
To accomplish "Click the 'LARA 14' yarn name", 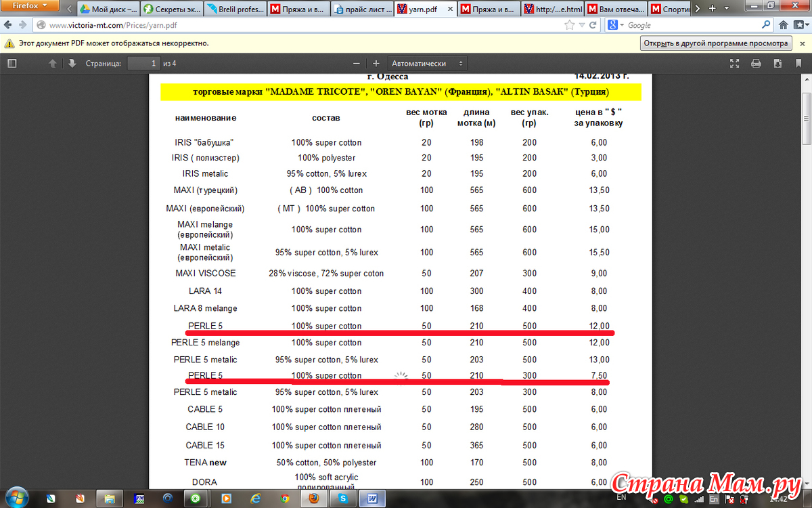I will tap(205, 291).
